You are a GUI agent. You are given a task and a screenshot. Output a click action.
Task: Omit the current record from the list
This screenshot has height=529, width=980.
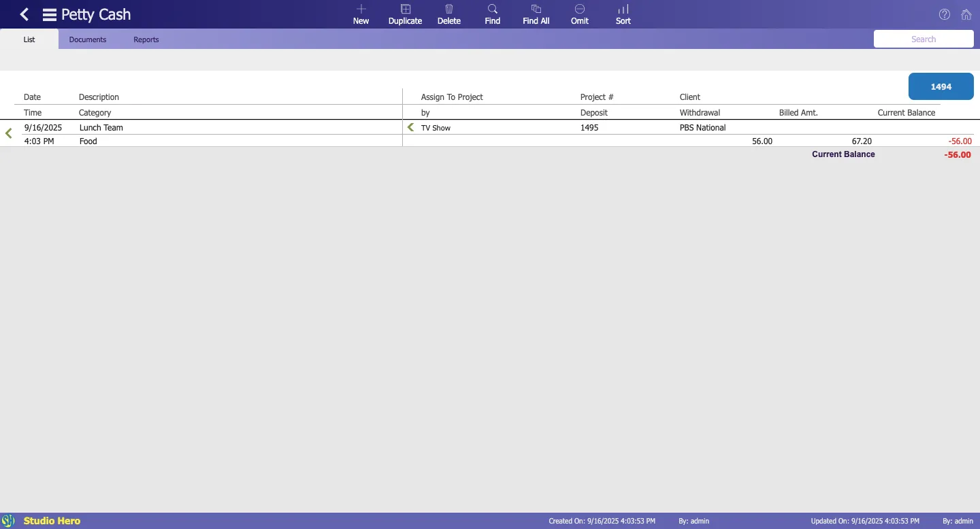tap(579, 14)
